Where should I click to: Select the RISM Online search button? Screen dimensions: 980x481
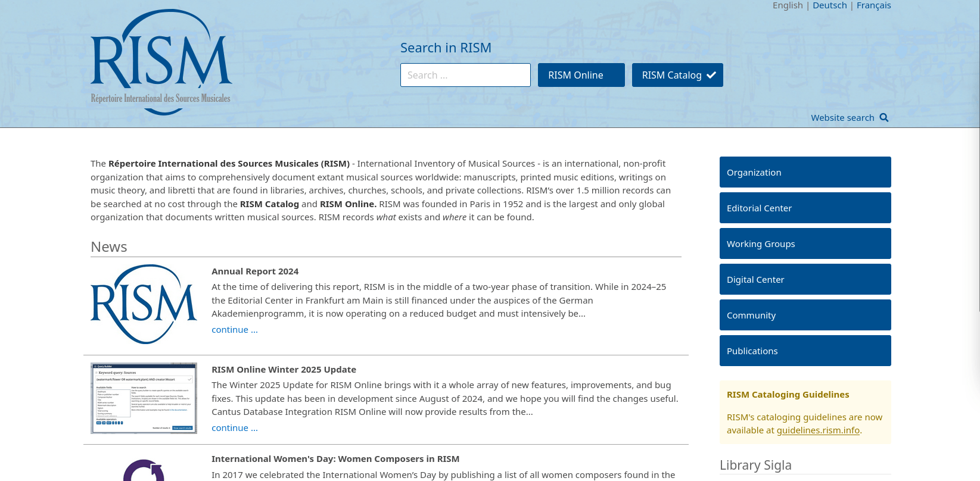tap(581, 75)
